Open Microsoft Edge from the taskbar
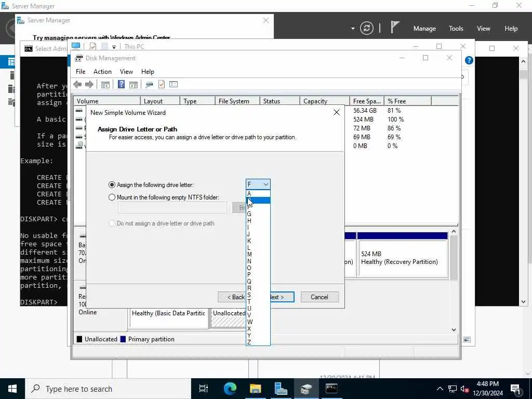 click(x=230, y=389)
